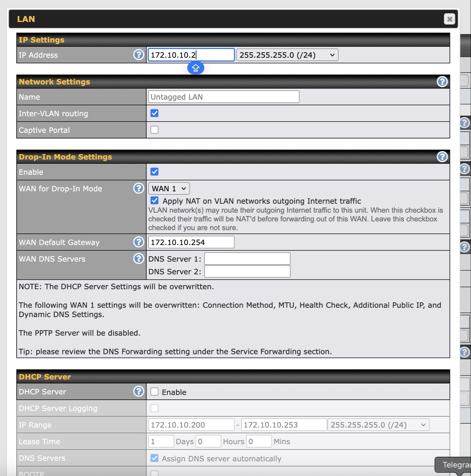Click the help icon beside IP Address
471x476 pixels.
pos(138,55)
